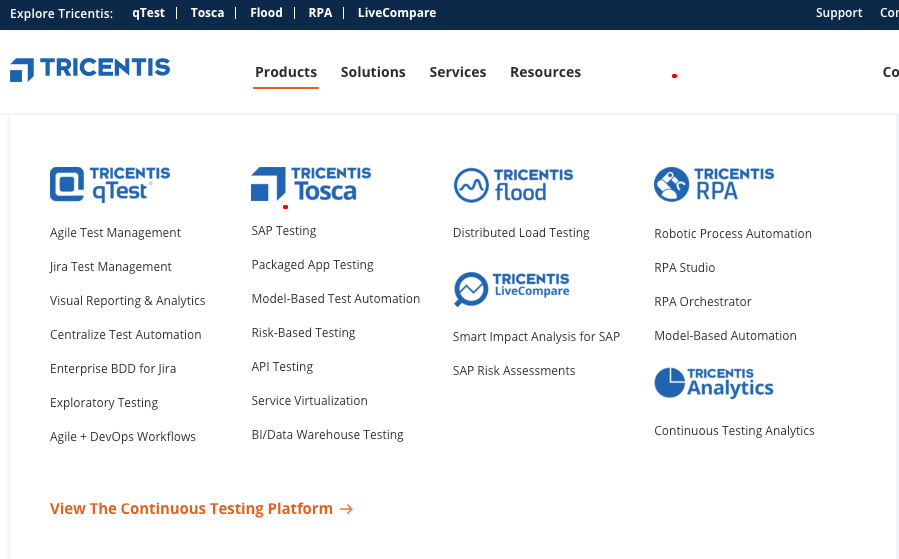Go to Tosca in the top bar
Screen dimensions: 899x559
pyautogui.click(x=207, y=13)
